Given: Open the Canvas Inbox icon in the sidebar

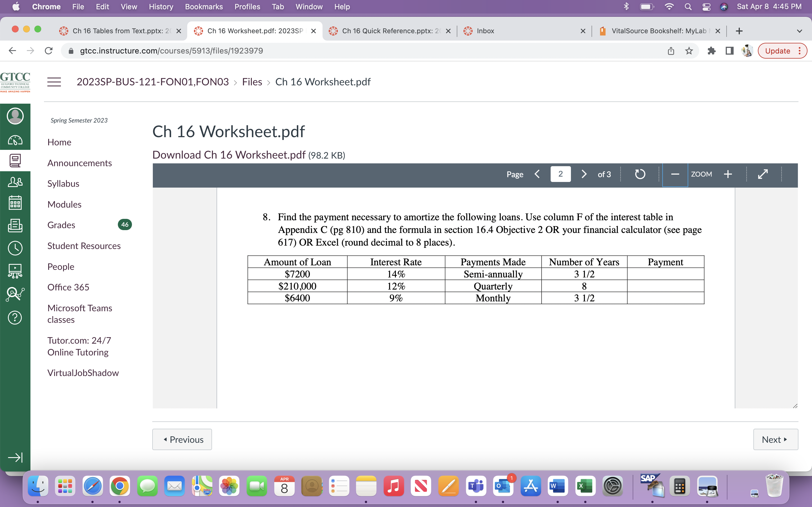Looking at the screenshot, I should [15, 225].
